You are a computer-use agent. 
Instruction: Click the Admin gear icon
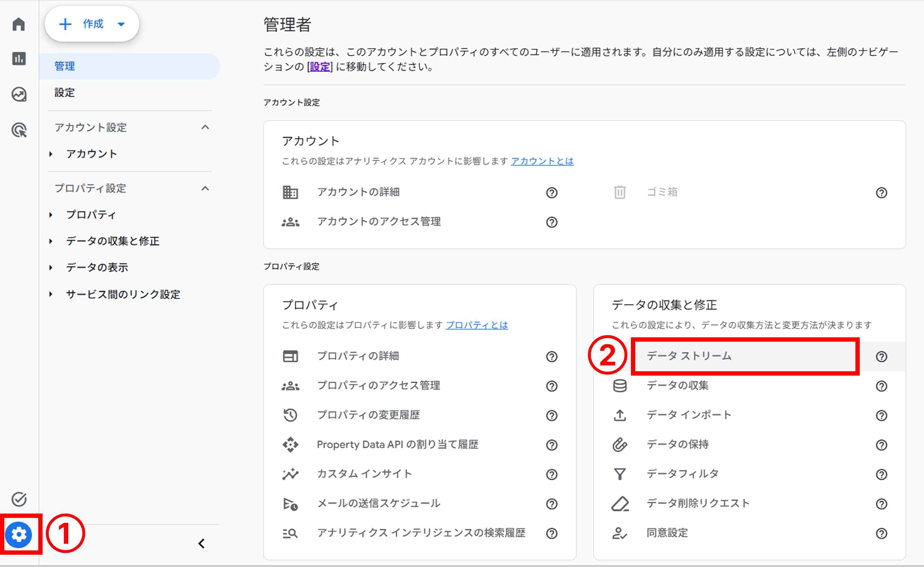coord(19,534)
